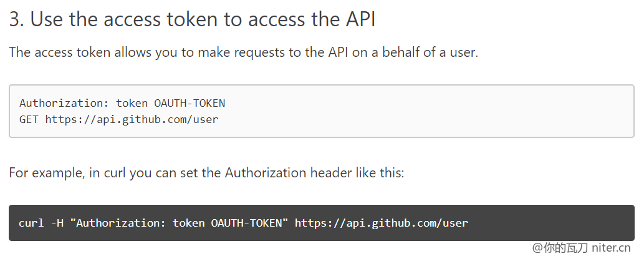
Task: Click the phrase "behalf of a user"
Action: point(426,52)
